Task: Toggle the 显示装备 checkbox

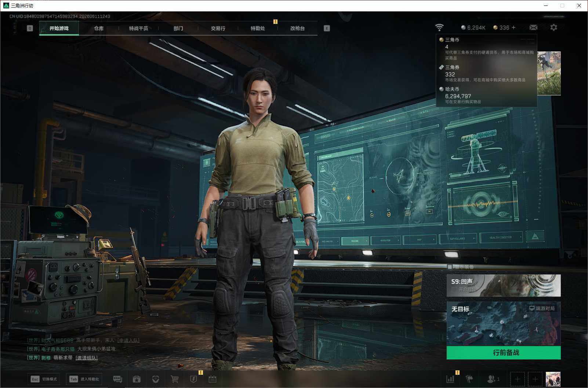Action: (450, 267)
